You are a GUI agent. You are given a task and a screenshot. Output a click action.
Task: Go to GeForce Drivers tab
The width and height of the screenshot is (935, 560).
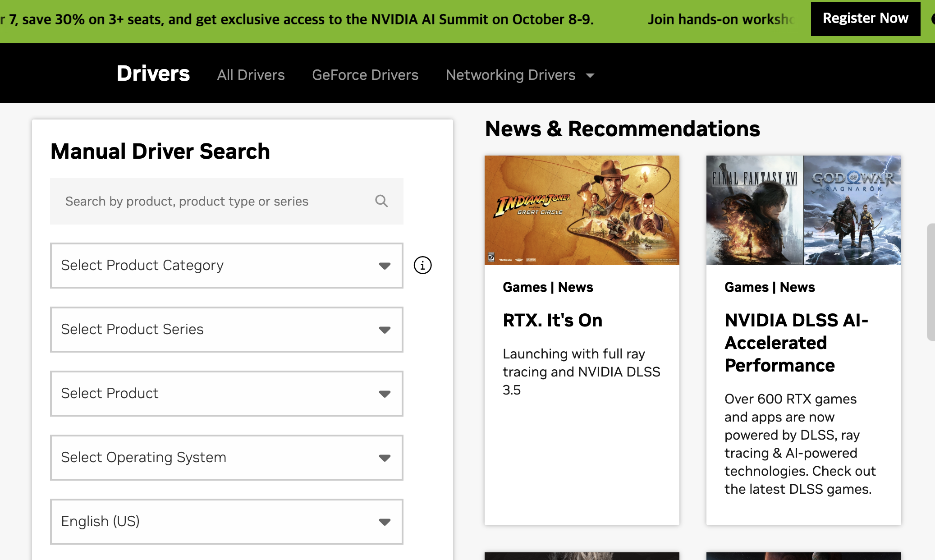tap(365, 75)
